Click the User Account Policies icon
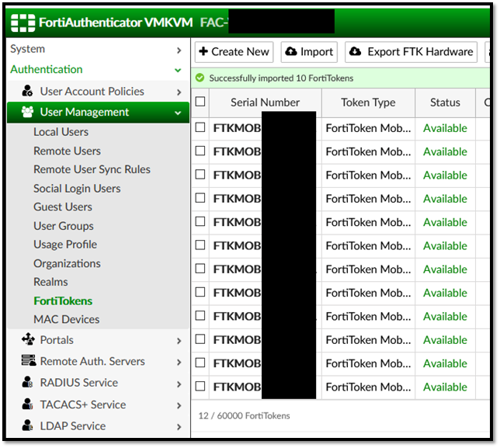Screen dimensions: 500x448 point(28,92)
